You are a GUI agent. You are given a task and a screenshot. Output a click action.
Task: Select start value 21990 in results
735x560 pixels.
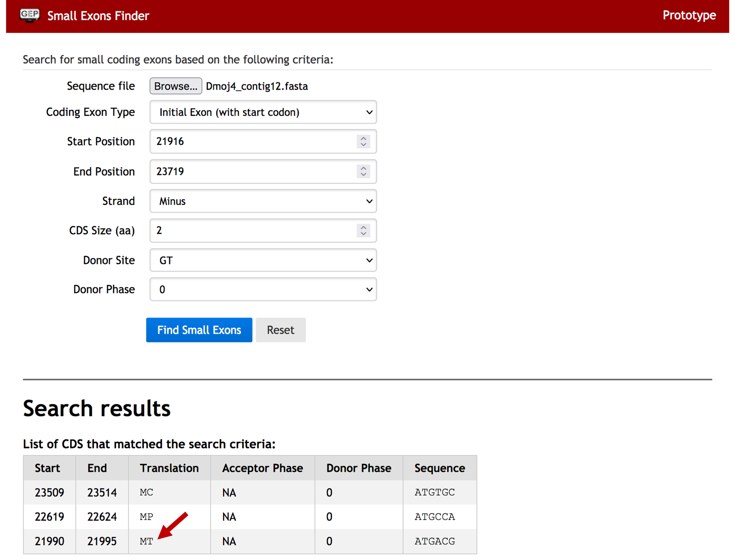click(49, 541)
